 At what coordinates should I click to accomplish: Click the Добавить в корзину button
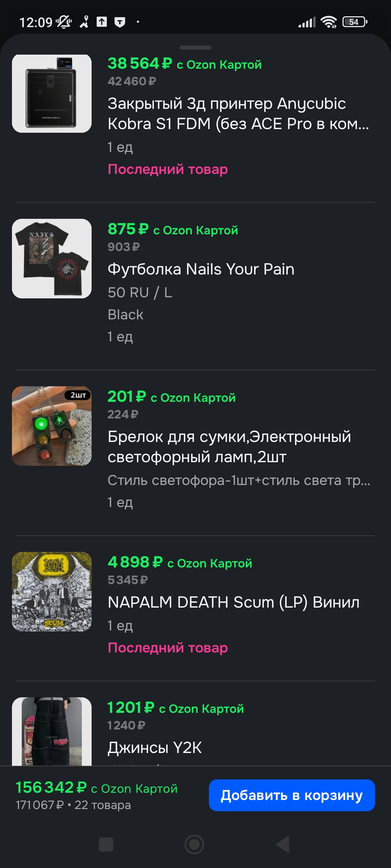coord(292,795)
